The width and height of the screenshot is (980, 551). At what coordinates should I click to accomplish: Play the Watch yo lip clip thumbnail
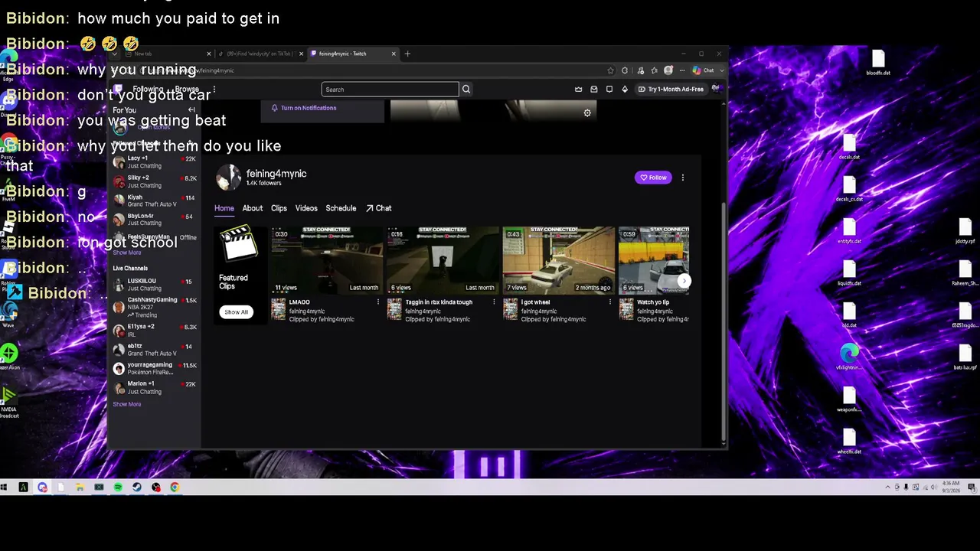[x=654, y=260]
